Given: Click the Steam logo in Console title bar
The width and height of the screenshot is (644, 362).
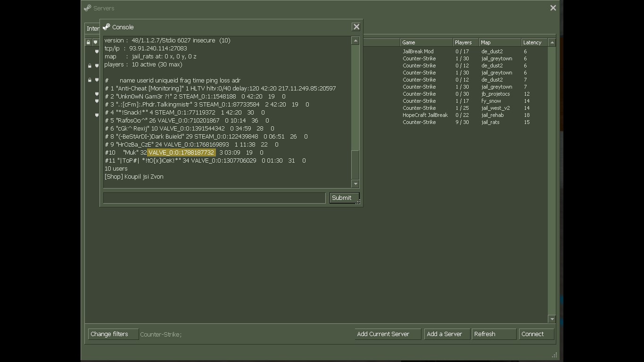Looking at the screenshot, I should [107, 27].
